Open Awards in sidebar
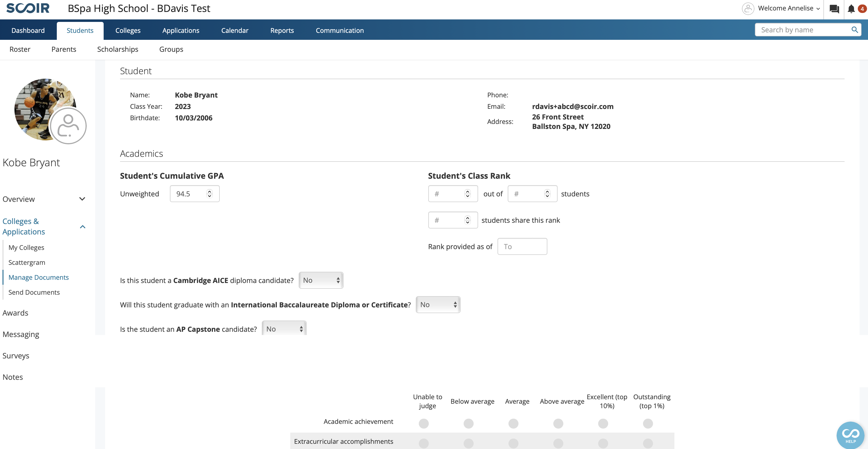 pyautogui.click(x=15, y=313)
